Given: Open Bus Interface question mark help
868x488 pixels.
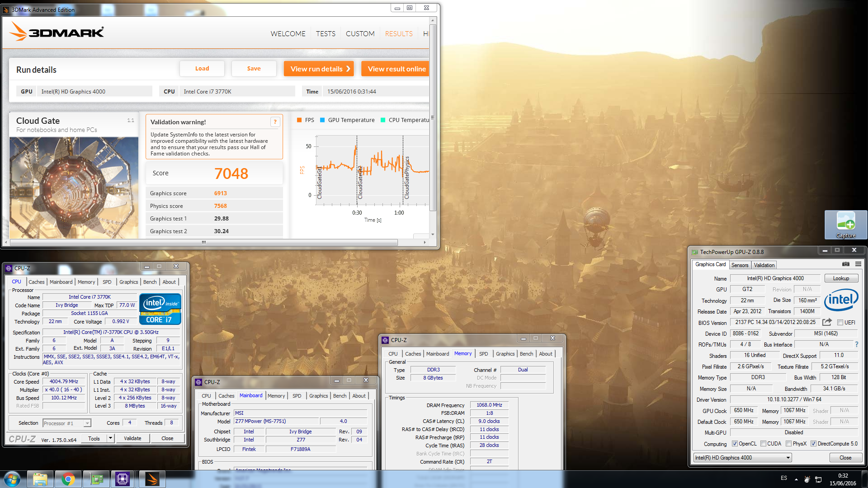Looking at the screenshot, I should pyautogui.click(x=857, y=344).
